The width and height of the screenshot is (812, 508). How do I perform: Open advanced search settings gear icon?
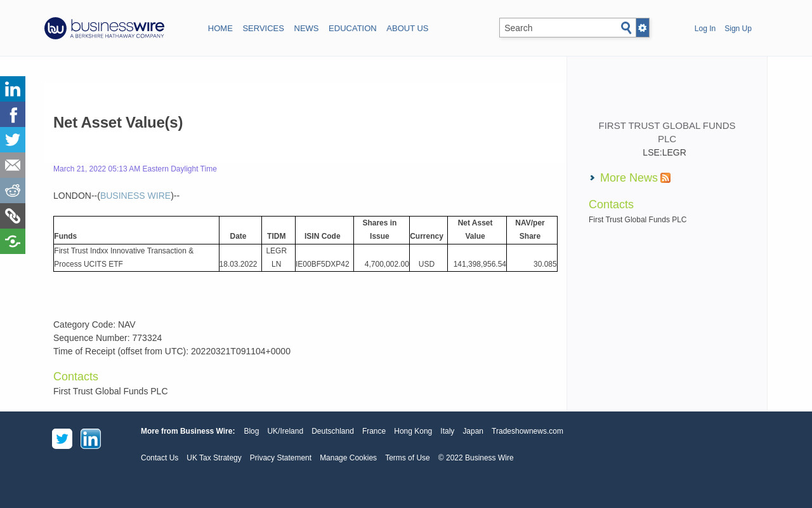[643, 28]
